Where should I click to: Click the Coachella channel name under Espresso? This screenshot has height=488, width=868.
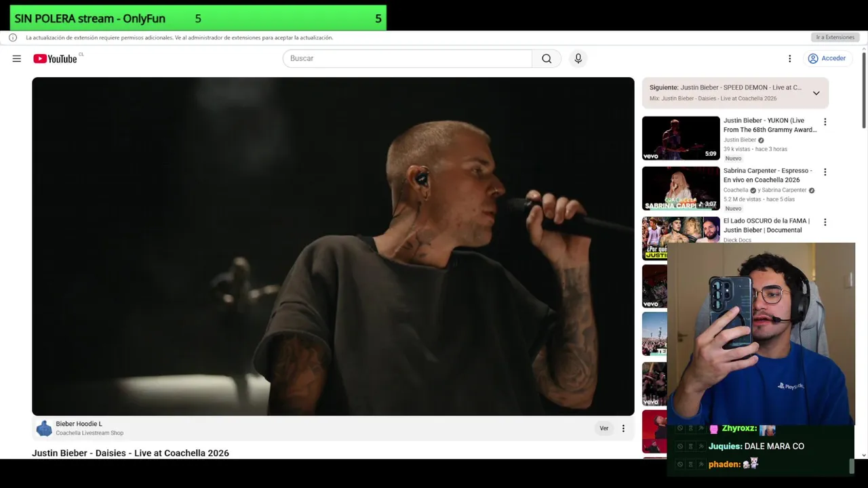coord(735,190)
